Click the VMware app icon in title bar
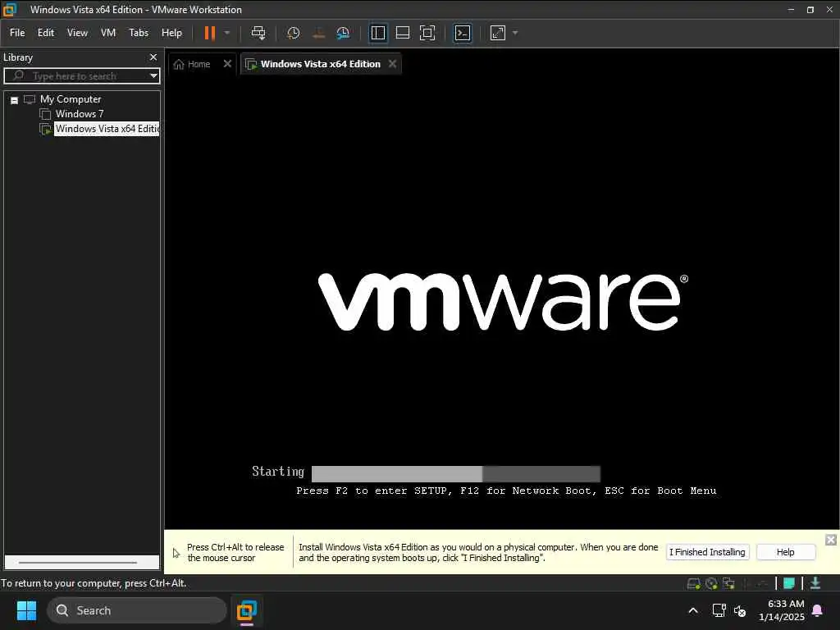The width and height of the screenshot is (840, 630). pyautogui.click(x=10, y=10)
